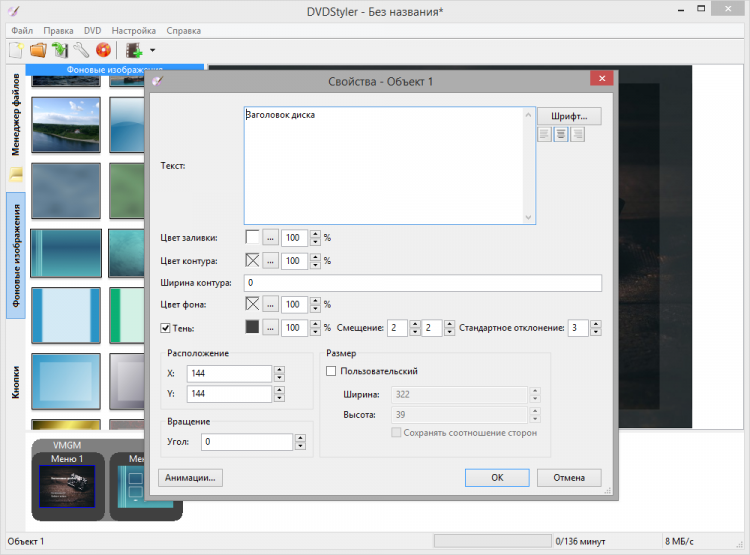Open color picker button for Цвет контура
Screen dimensions: 750x555
pos(270,261)
